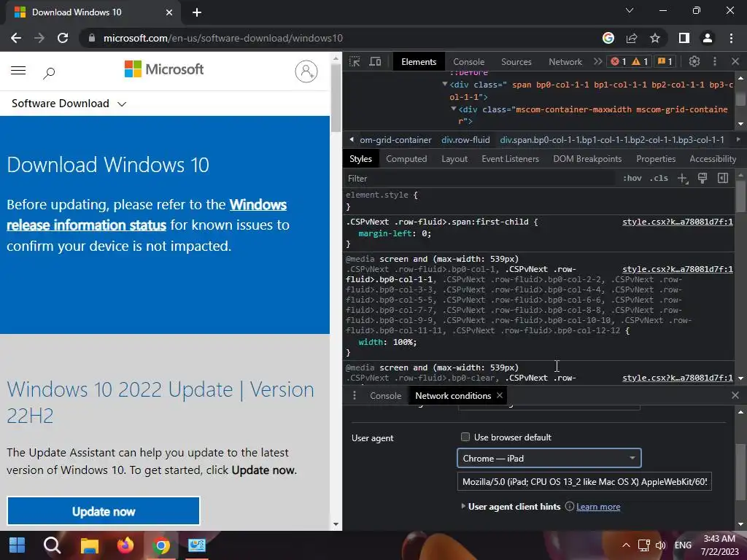This screenshot has width=747, height=560.
Task: Open a new browser tab
Action: pyautogui.click(x=197, y=12)
